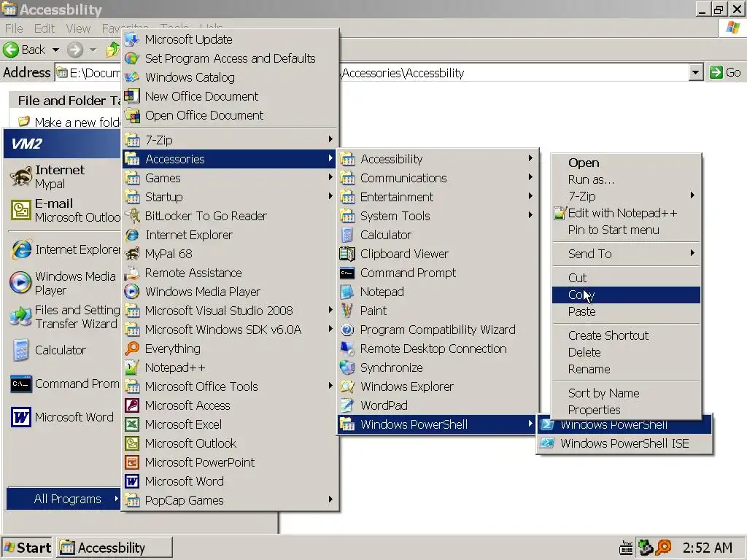Click the Microsoft Update icon
747x560 pixels.
click(x=131, y=39)
